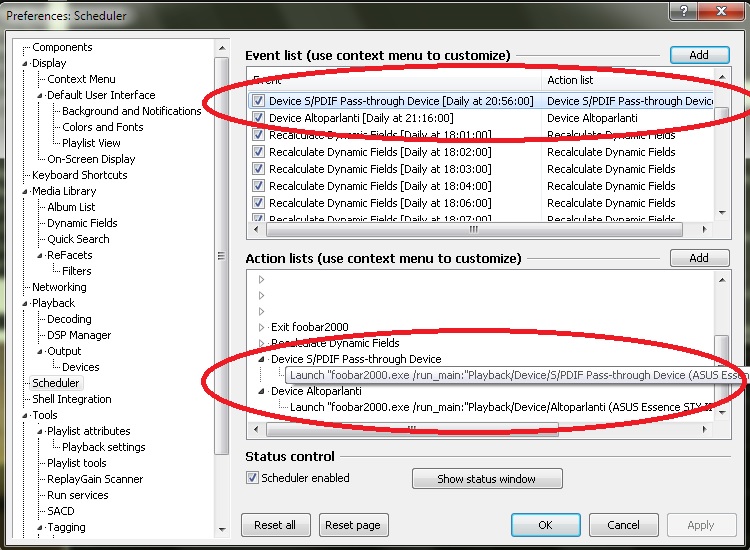Open the Colors and Fonts page
The height and width of the screenshot is (550, 750).
pyautogui.click(x=103, y=127)
